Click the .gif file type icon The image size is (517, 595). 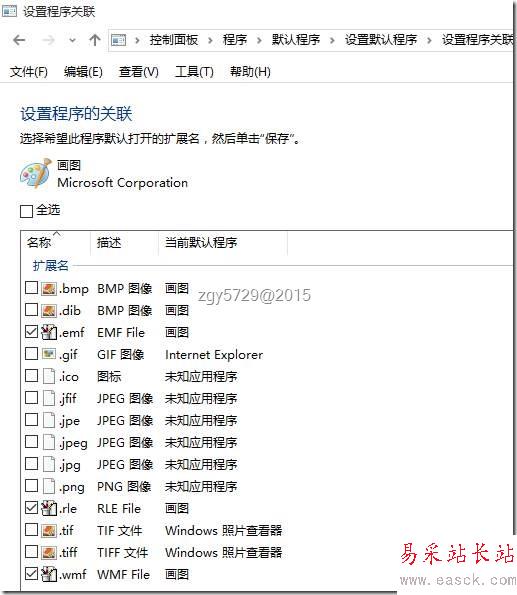(49, 354)
